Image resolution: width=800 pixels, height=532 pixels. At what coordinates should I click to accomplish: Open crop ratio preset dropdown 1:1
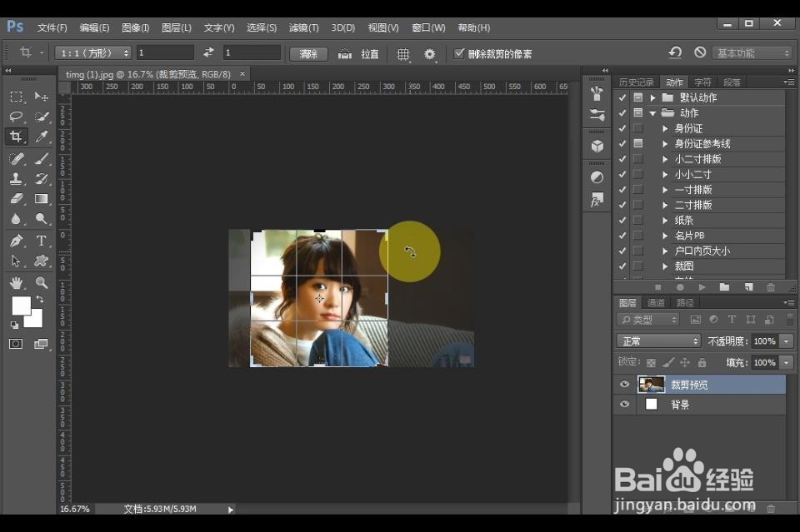point(93,52)
